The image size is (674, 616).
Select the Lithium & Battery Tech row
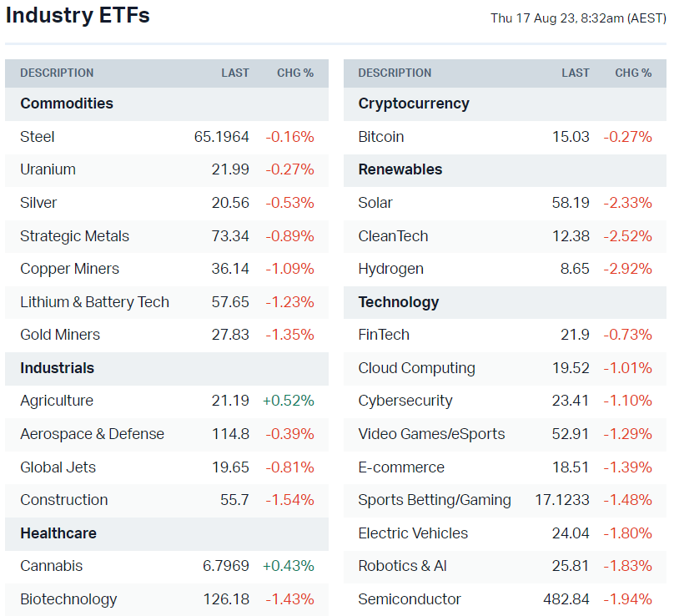[94, 302]
